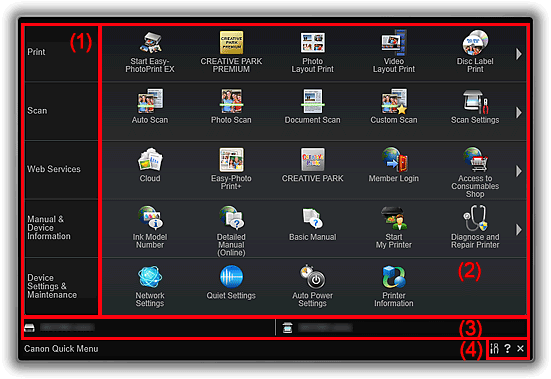Open CREATIVE PARK in Web Services row
Image resolution: width=551 pixels, height=379 pixels.
pos(312,165)
